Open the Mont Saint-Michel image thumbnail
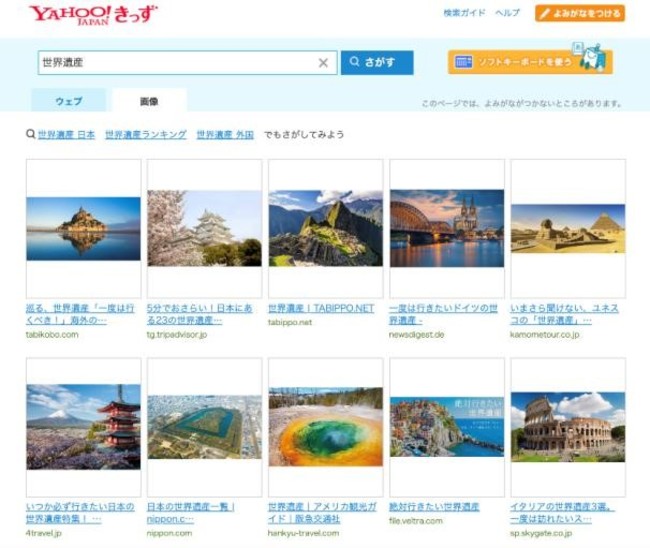650x548 pixels. point(83,228)
